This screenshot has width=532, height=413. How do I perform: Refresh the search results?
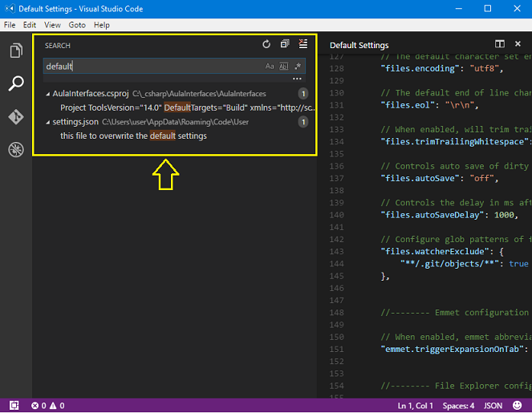(x=266, y=44)
